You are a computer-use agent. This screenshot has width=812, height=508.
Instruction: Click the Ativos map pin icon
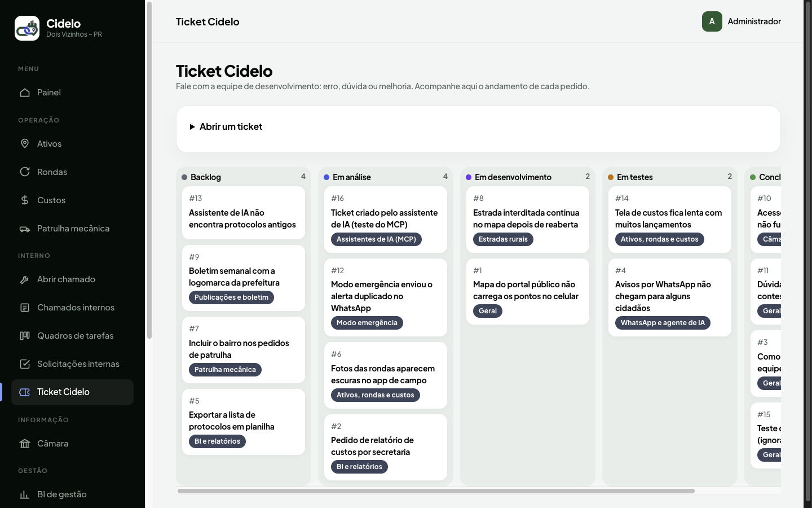pyautogui.click(x=25, y=144)
